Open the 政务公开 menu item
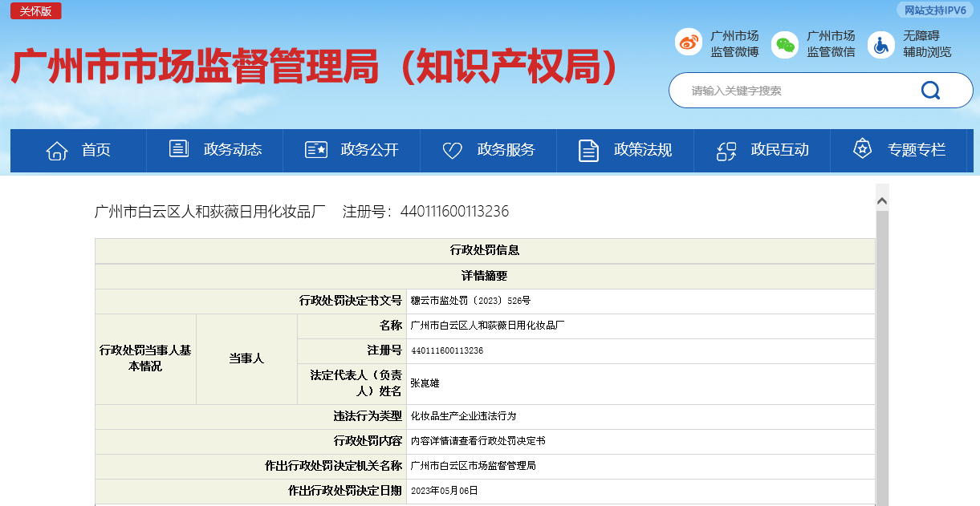 coord(369,150)
